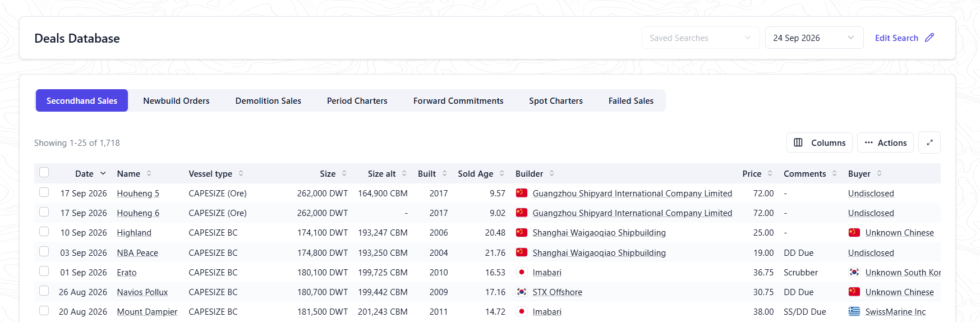Switch to the Failed Sales tab
Screen dimensions: 980x322
631,100
